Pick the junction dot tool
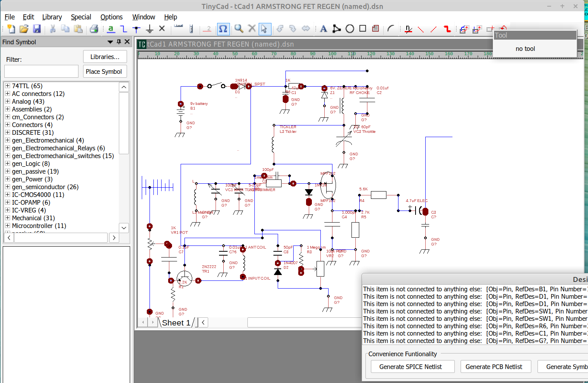 point(136,28)
